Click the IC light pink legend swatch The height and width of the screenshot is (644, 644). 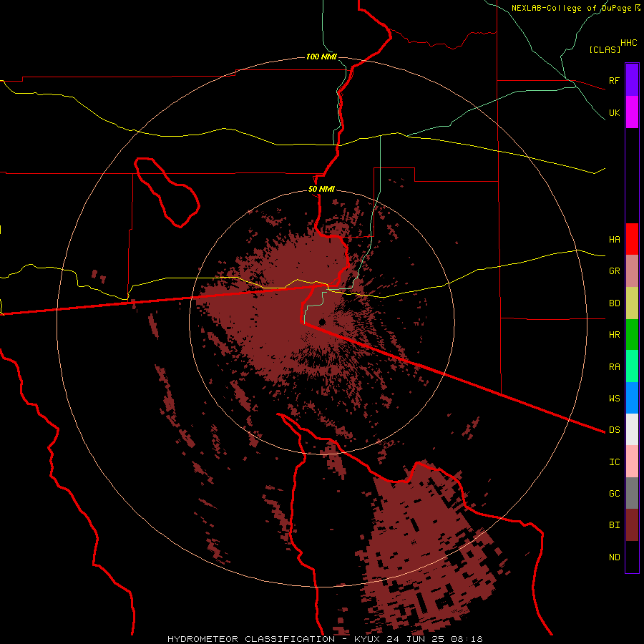tap(632, 462)
